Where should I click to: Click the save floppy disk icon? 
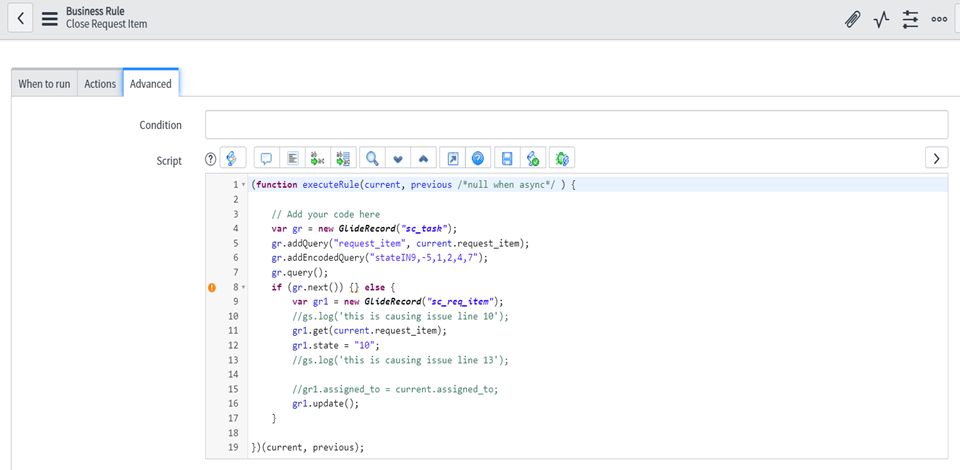[507, 159]
